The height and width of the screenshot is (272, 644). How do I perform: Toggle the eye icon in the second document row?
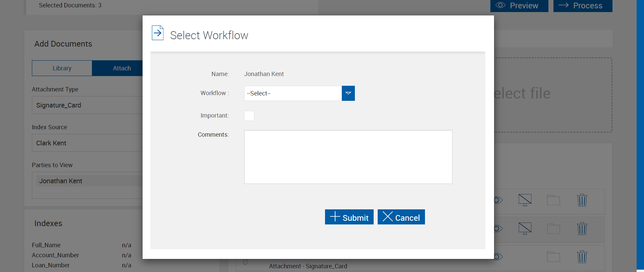click(498, 229)
